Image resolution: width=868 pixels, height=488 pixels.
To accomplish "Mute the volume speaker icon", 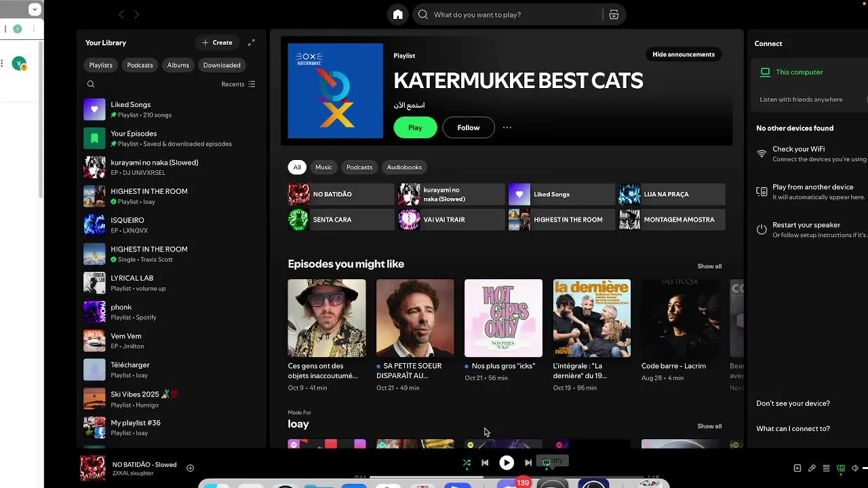I will coord(855,468).
